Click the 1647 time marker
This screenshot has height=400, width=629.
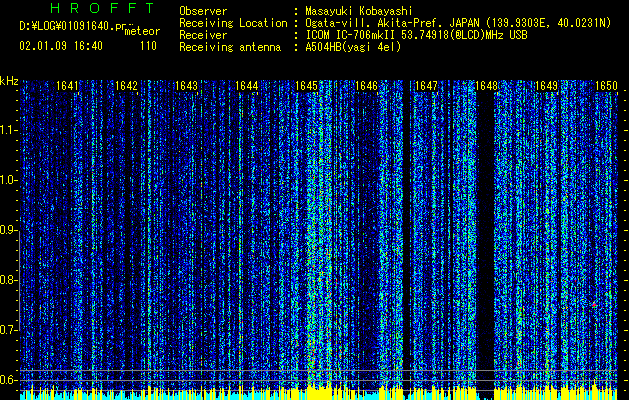pos(426,86)
